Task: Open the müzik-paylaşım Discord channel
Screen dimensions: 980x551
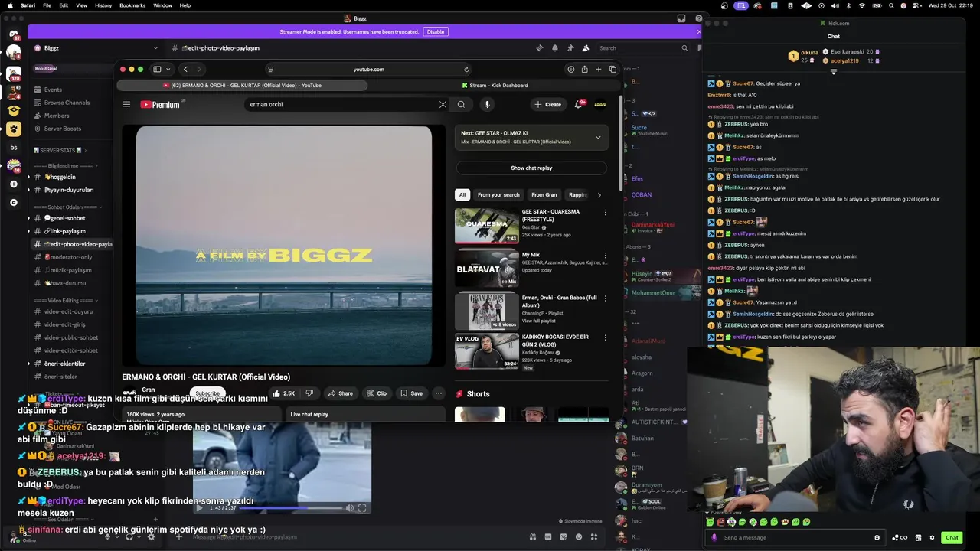Action: (x=67, y=270)
